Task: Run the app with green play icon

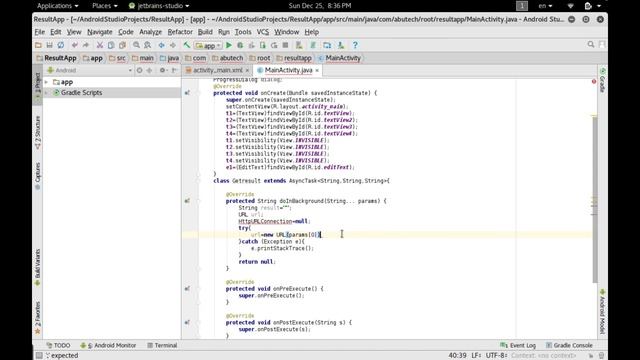Action: pyautogui.click(x=229, y=45)
